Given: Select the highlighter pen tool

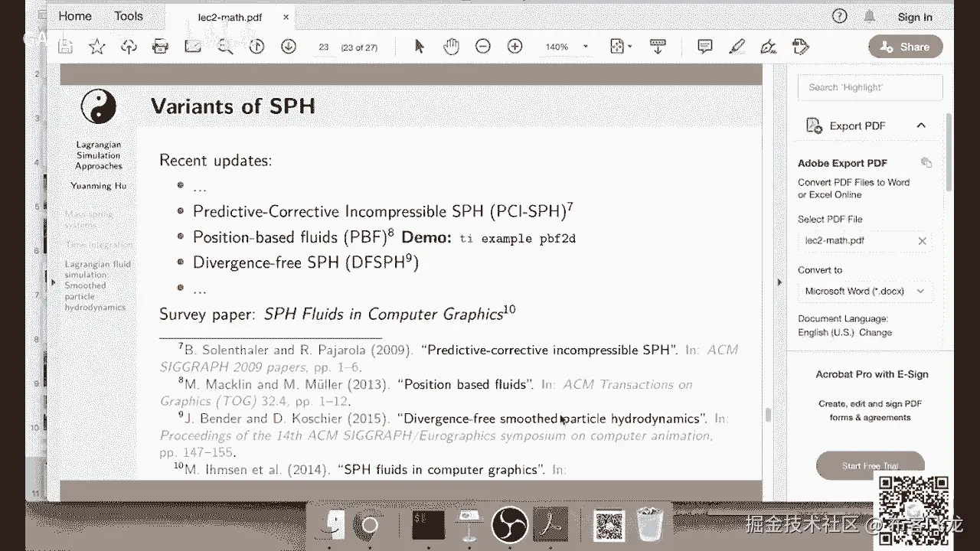Looking at the screenshot, I should tap(737, 47).
